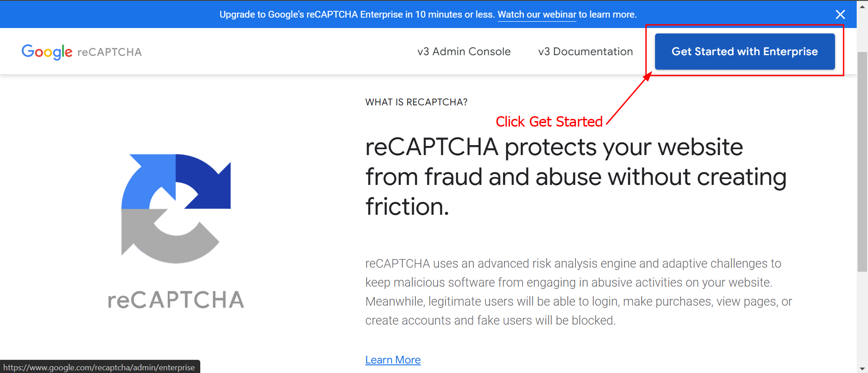Click the reCAPTCHA wordmark next to the Google logo
The height and width of the screenshot is (373, 868).
point(109,52)
